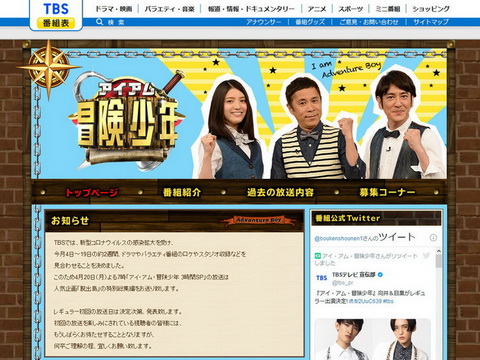Open the @tbs_pr handle

click(x=342, y=283)
